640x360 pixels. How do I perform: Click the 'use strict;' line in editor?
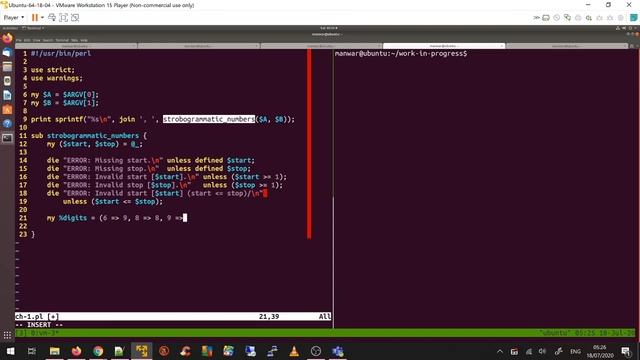(53, 70)
